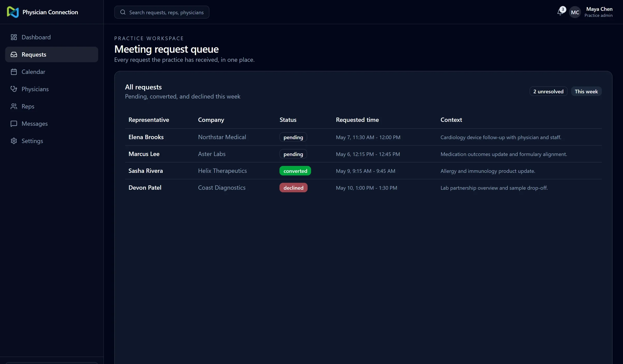Select representative Elena Brooks
Screen dimensions: 623x364
[146, 137]
